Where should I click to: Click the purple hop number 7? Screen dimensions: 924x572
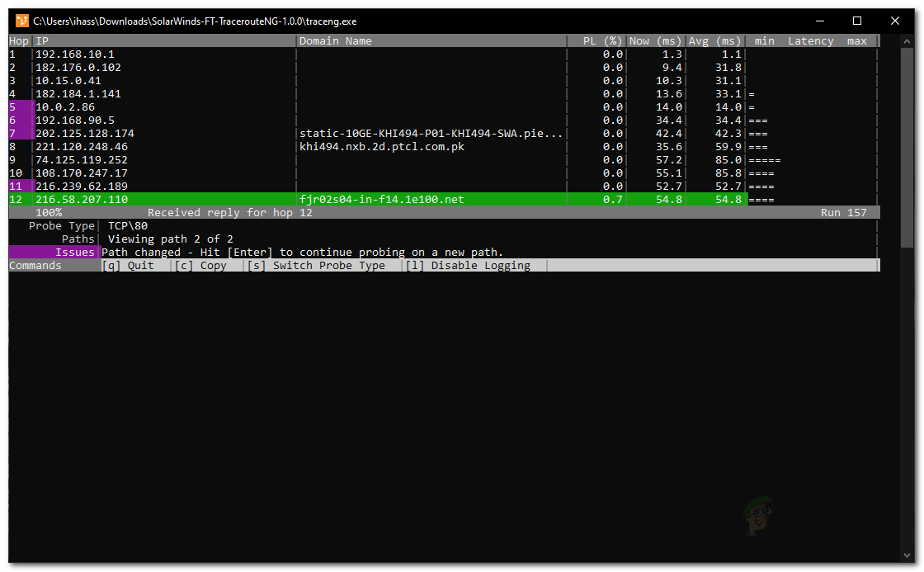12,133
